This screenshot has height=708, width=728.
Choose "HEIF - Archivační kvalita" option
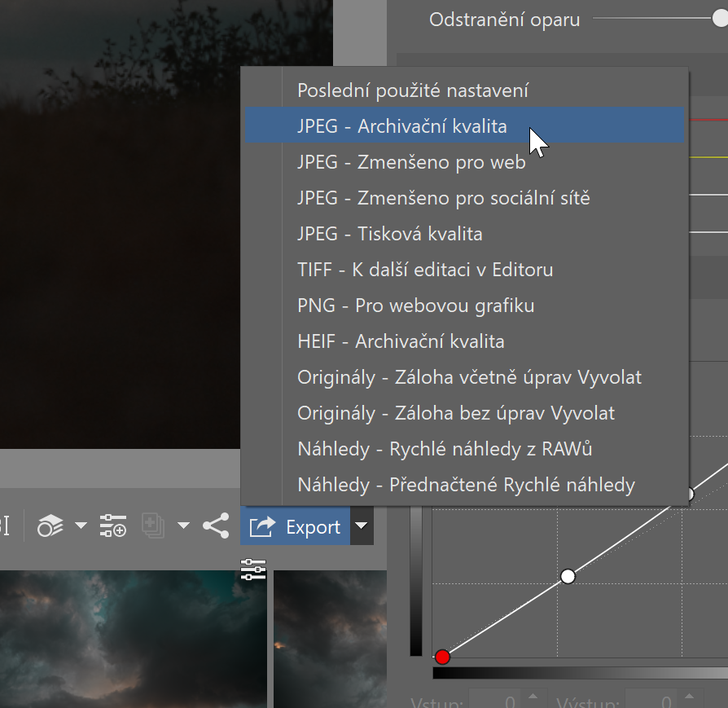pyautogui.click(x=401, y=341)
